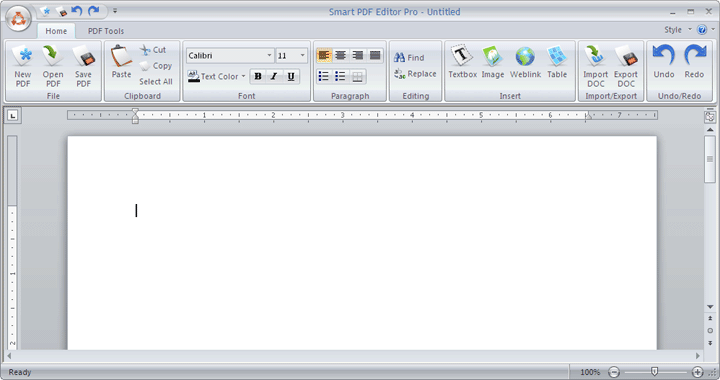The height and width of the screenshot is (380, 720).
Task: Click the vertical scrollbar thumb
Action: 710,159
